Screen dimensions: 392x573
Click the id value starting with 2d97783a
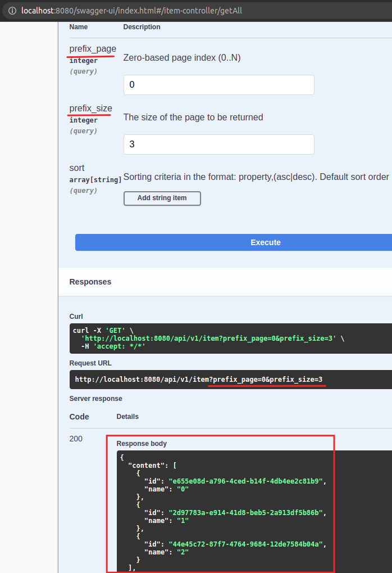point(247,512)
